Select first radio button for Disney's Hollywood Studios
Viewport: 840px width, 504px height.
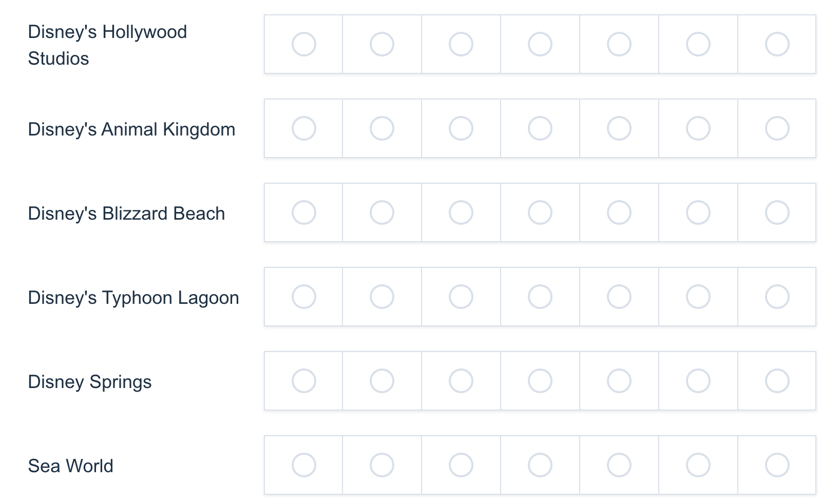[x=304, y=44]
